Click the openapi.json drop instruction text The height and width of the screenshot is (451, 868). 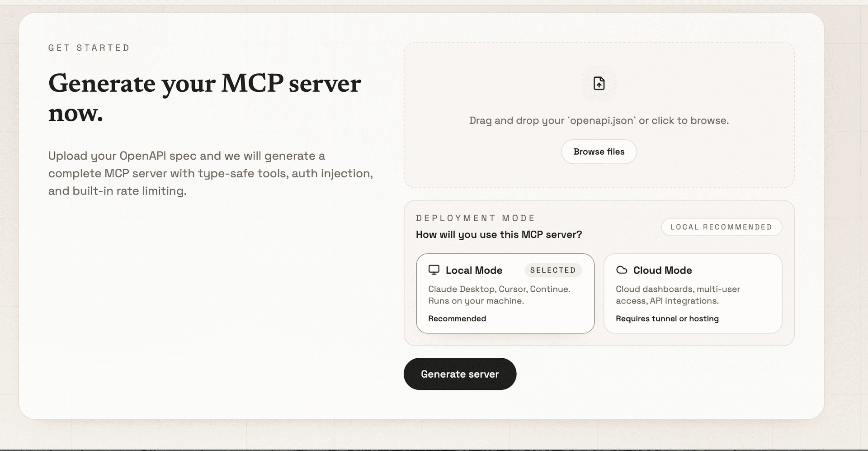pyautogui.click(x=599, y=120)
